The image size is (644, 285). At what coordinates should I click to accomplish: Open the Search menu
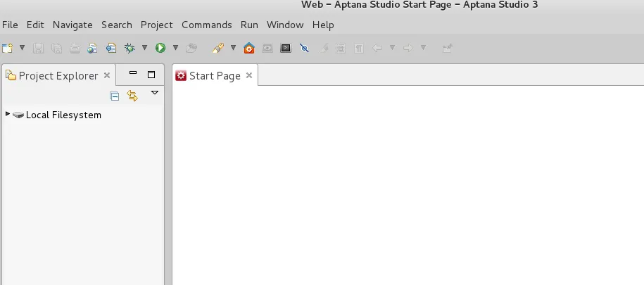(117, 25)
